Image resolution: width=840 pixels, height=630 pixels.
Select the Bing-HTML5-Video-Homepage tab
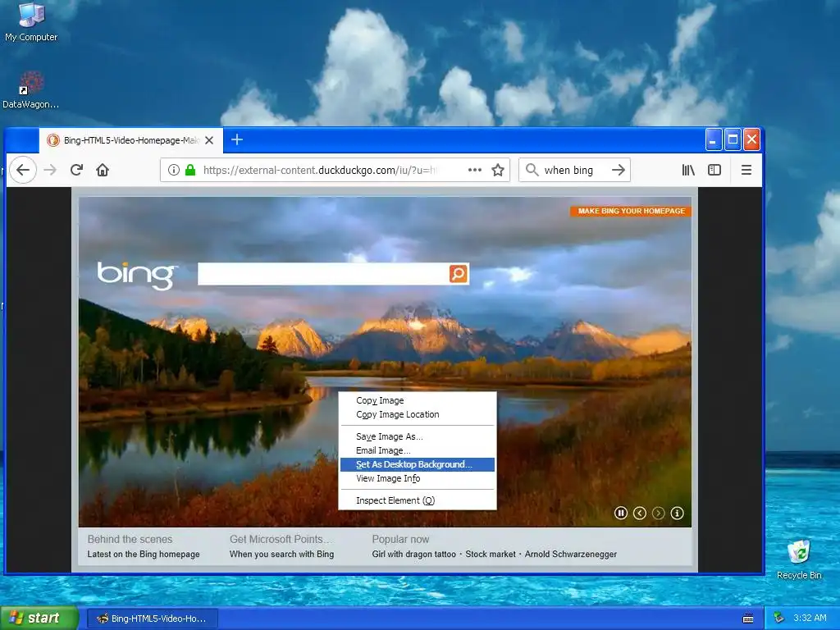pyautogui.click(x=130, y=140)
